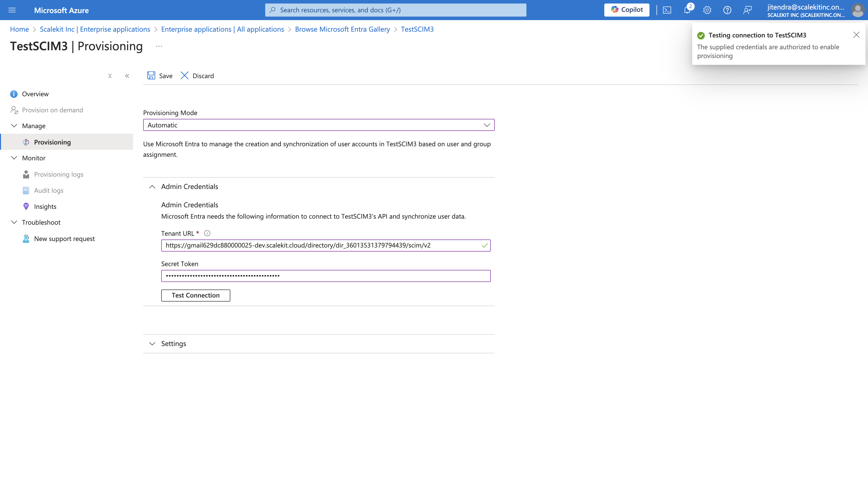This screenshot has width=868, height=482.
Task: Open account avatar menu
Action: pyautogui.click(x=857, y=10)
